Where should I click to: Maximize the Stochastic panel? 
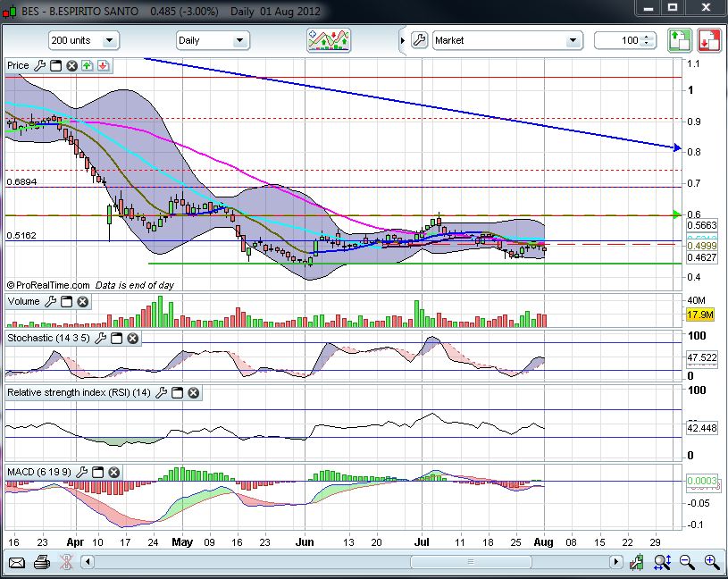tap(117, 339)
